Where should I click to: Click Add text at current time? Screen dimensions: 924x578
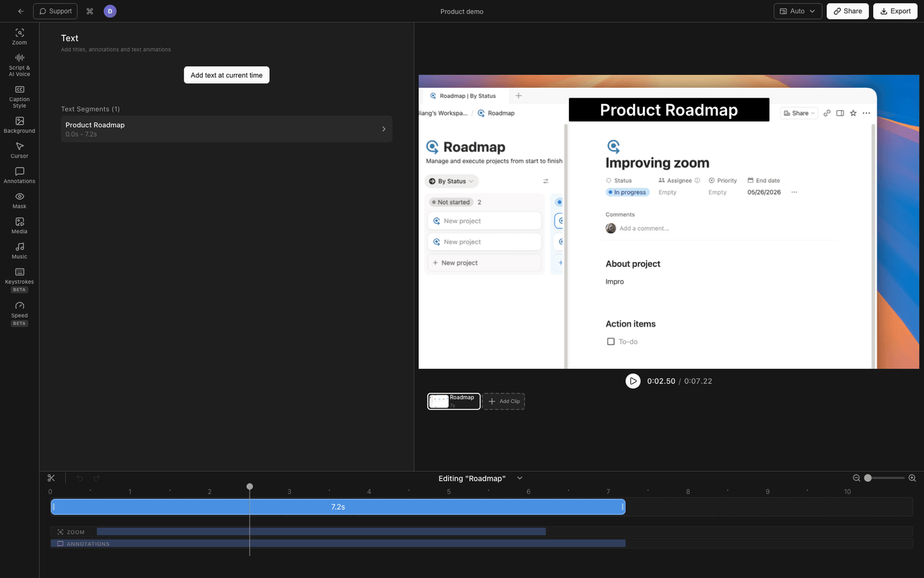coord(226,75)
